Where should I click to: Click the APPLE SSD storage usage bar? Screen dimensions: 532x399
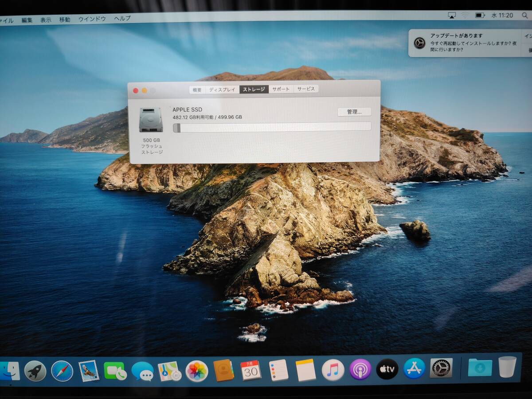click(x=272, y=127)
